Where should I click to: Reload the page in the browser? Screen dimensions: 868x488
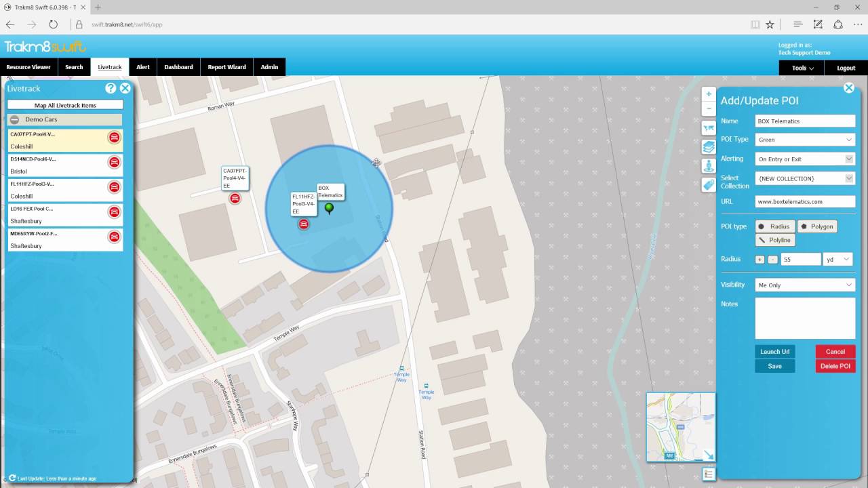[53, 24]
